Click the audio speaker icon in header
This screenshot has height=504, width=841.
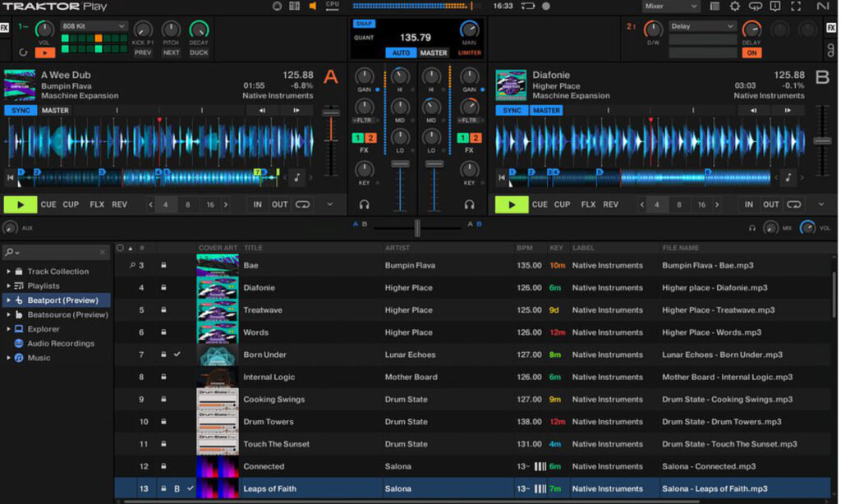coord(312,7)
